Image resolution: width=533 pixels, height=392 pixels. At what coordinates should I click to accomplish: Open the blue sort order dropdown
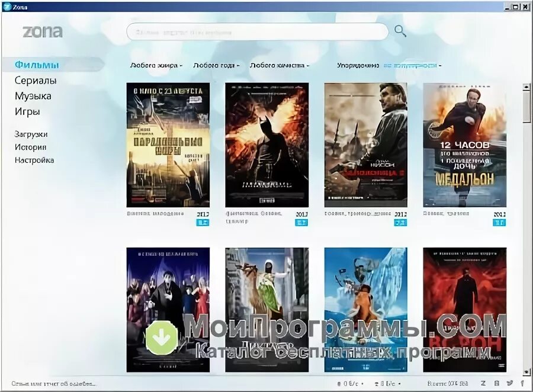[x=412, y=65]
